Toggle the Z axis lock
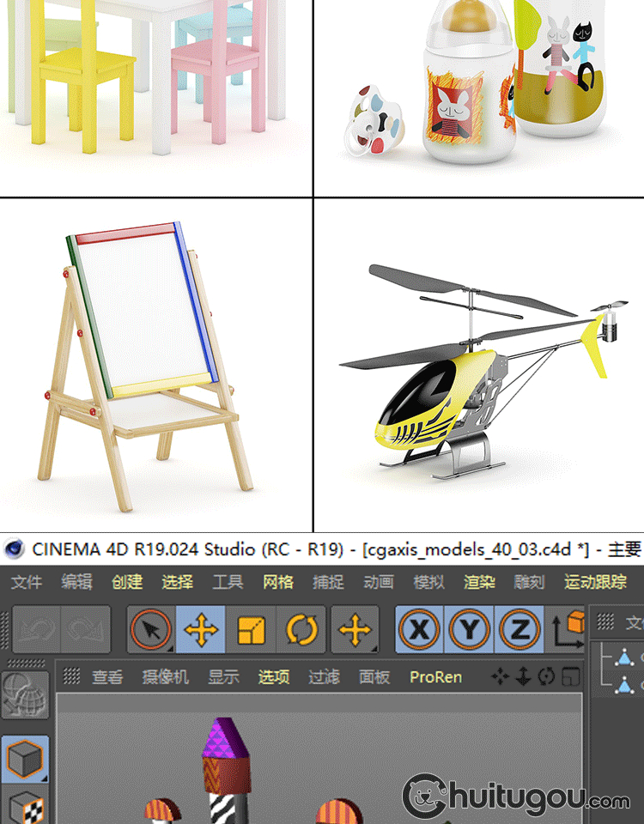 tap(519, 629)
